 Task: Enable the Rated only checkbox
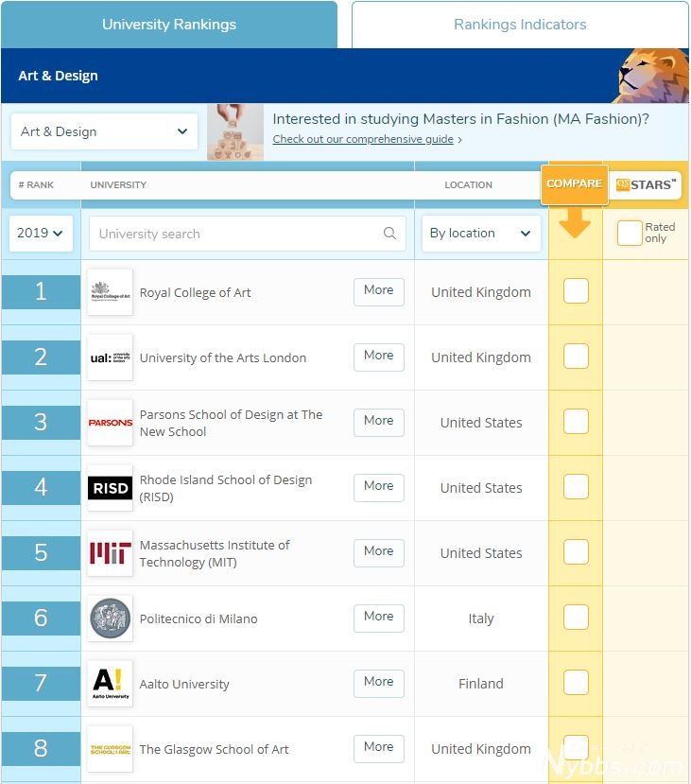(x=630, y=233)
